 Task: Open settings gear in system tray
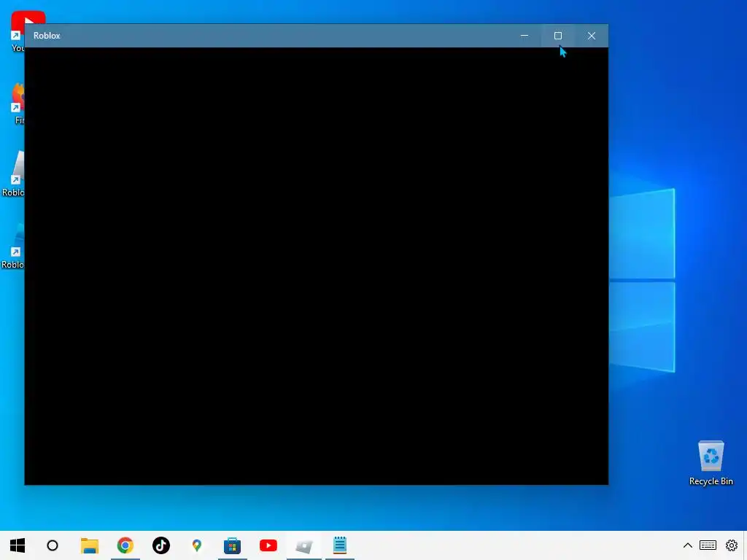[731, 545]
